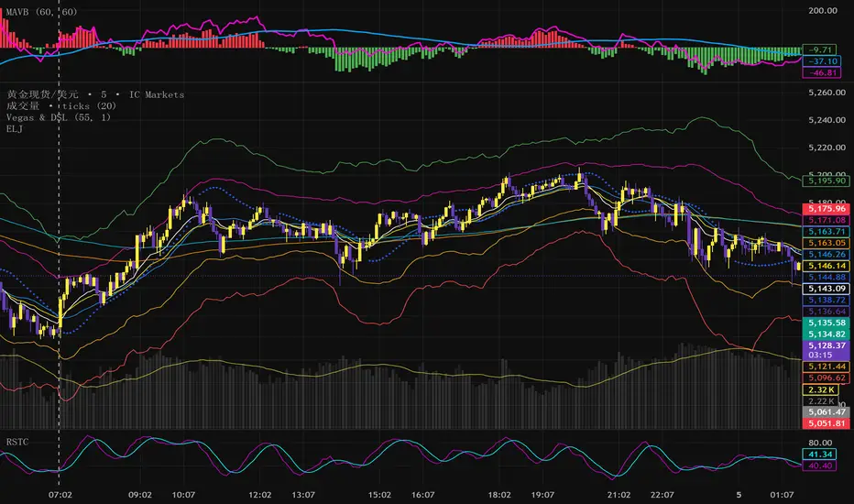Click the day 5 date axis label

click(739, 495)
